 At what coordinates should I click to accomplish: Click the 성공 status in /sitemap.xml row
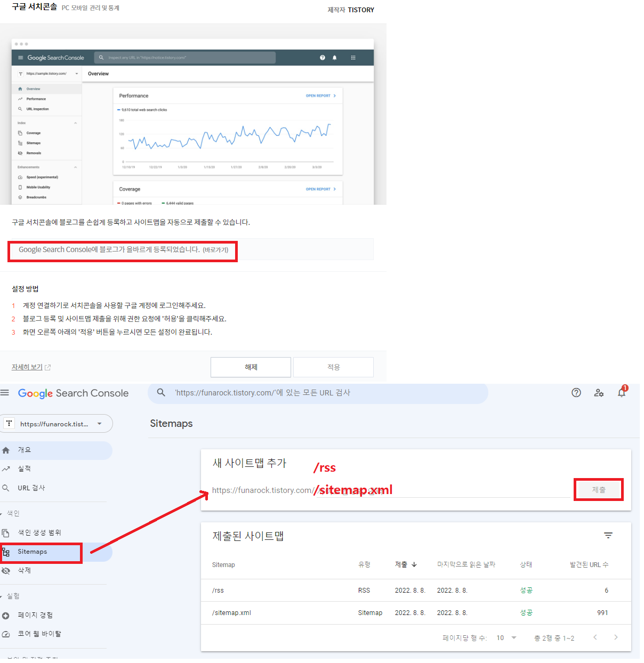pos(526,613)
